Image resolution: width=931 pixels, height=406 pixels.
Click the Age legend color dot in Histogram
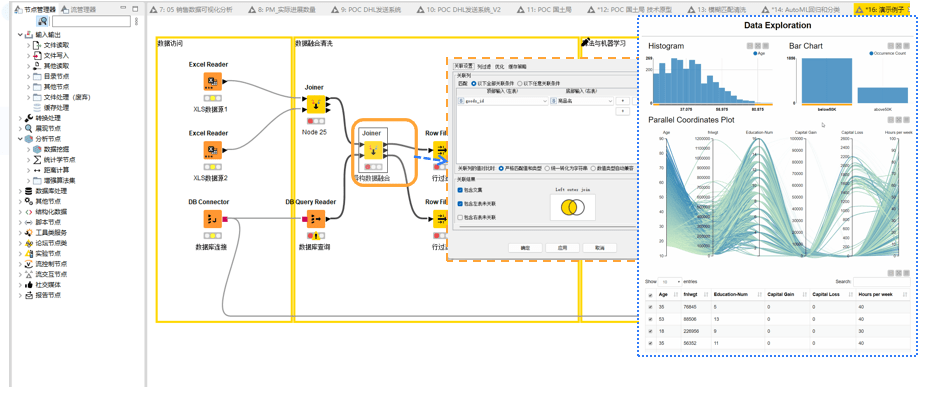(755, 53)
